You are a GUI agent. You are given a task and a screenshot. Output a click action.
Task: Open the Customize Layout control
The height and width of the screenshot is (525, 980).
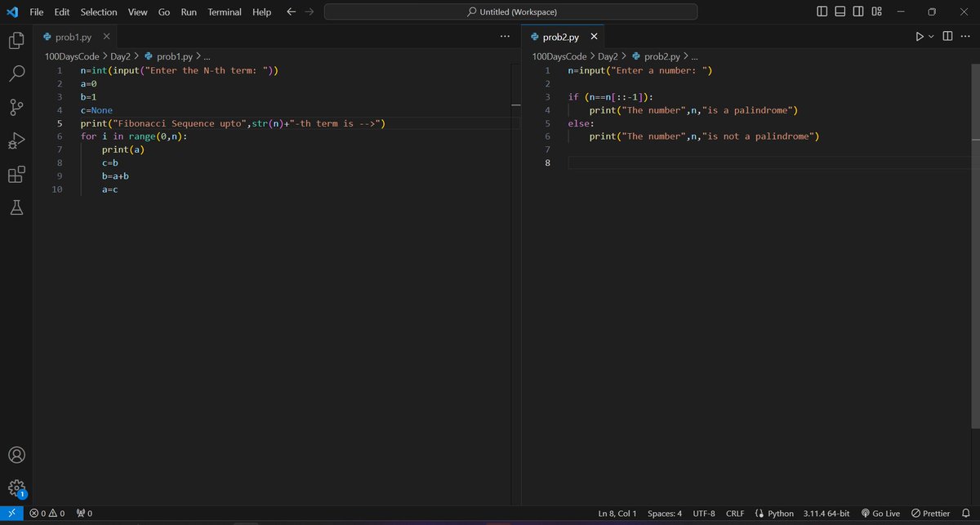[x=876, y=10]
